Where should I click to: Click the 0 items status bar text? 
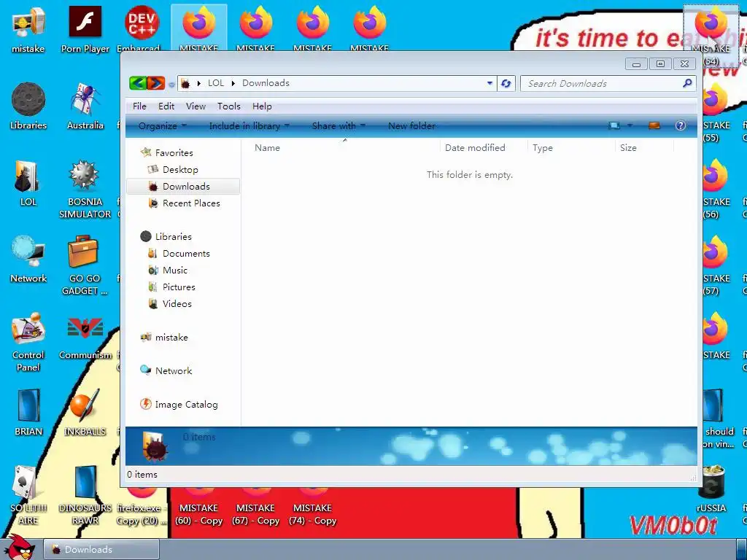(x=142, y=474)
